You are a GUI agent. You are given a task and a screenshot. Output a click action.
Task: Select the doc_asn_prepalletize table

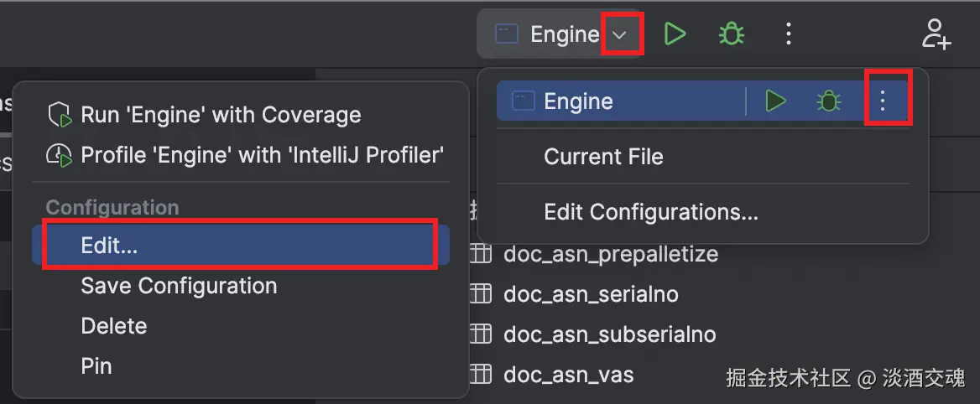click(610, 254)
